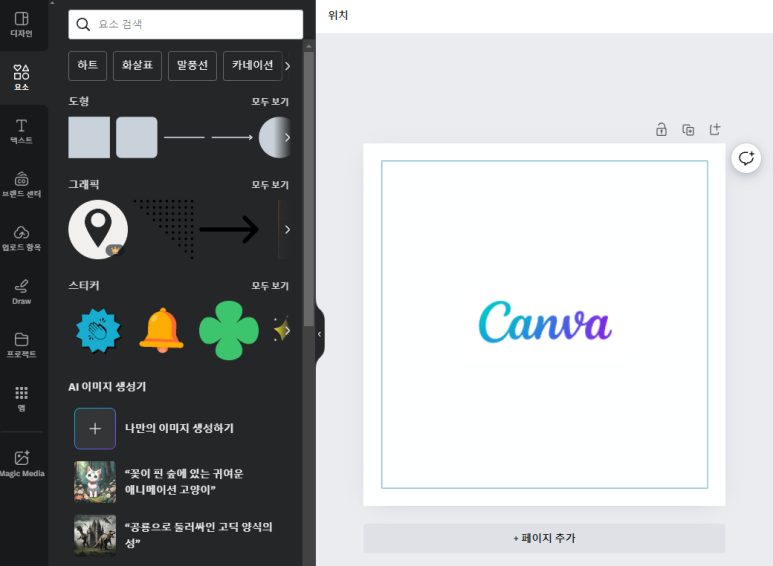Select the 카네이션 suggestion chip

click(x=252, y=66)
